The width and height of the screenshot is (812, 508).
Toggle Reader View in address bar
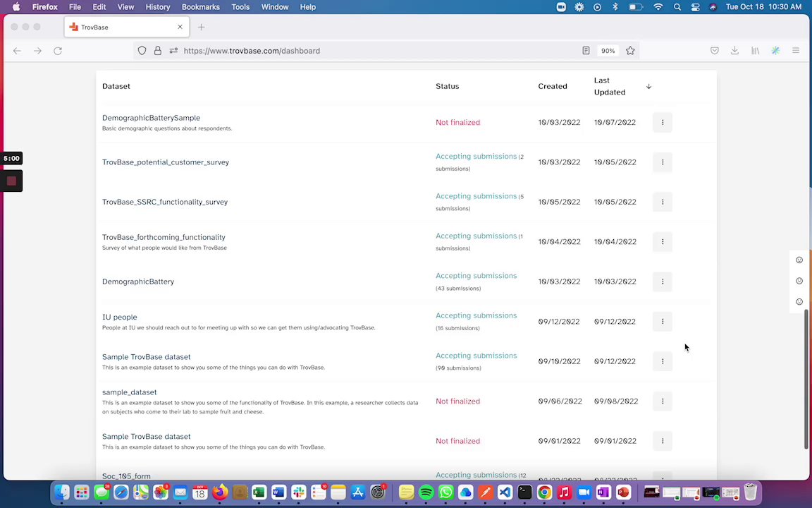point(586,51)
